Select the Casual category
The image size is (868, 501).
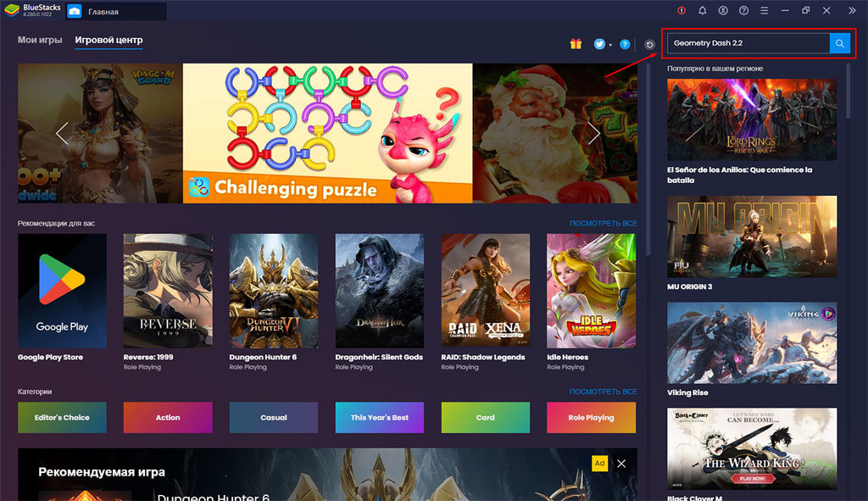click(x=274, y=417)
